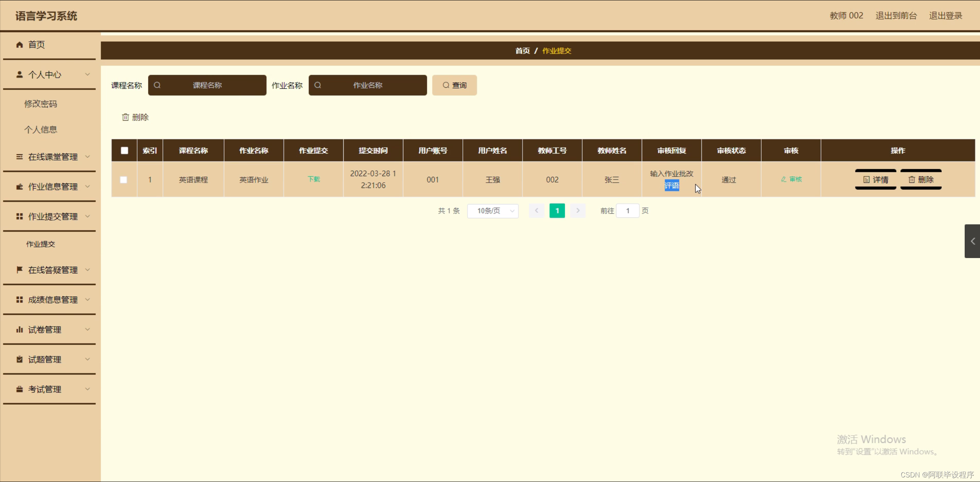Collapse the 作业提交管理 chevron
The image size is (980, 482).
point(87,216)
